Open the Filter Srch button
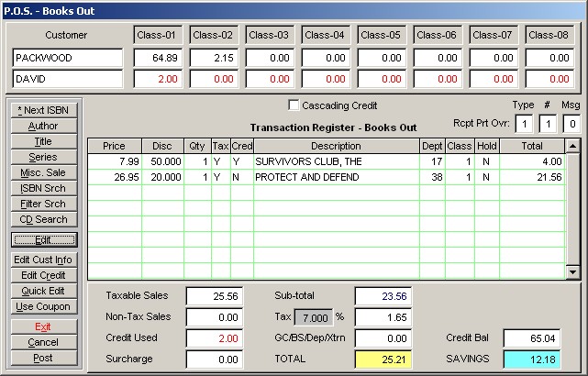 coord(44,204)
